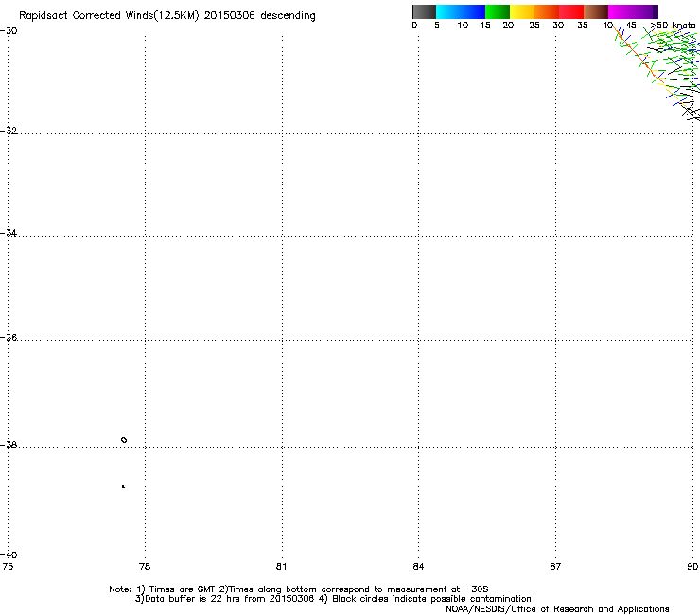Click the note line 'Times are GMT'
Viewport: 700px width, 615px height.
click(x=183, y=589)
